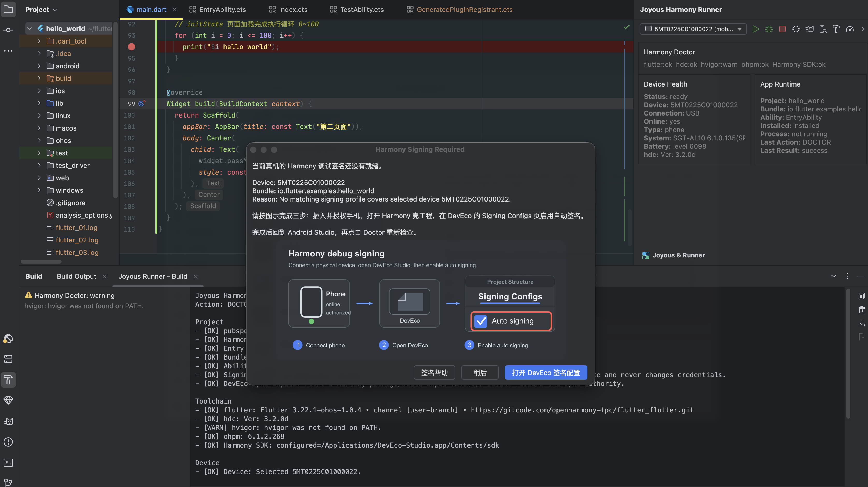This screenshot has width=868, height=487.
Task: Switch to the TestAbility.ets tab
Action: coord(357,9)
